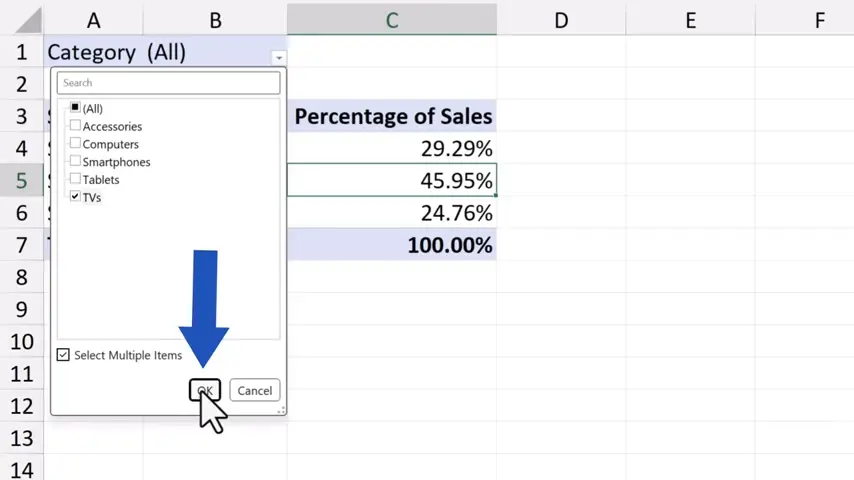
Task: Toggle the (All) checkbox
Action: pyautogui.click(x=75, y=108)
